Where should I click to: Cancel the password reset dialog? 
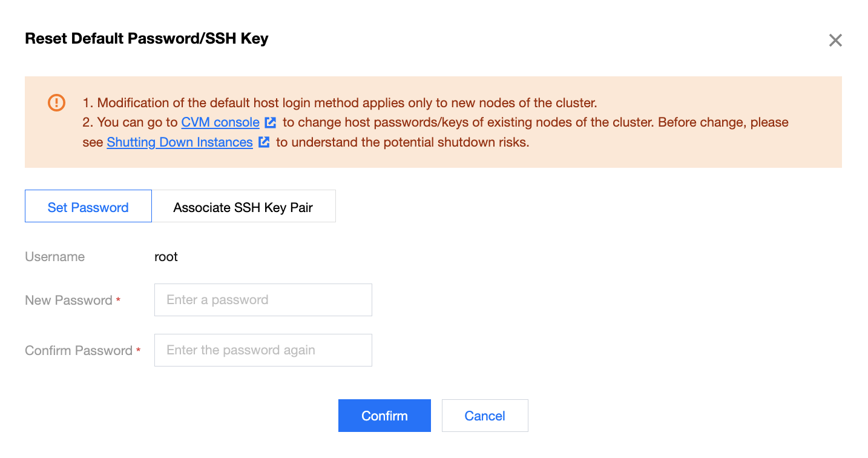[485, 416]
